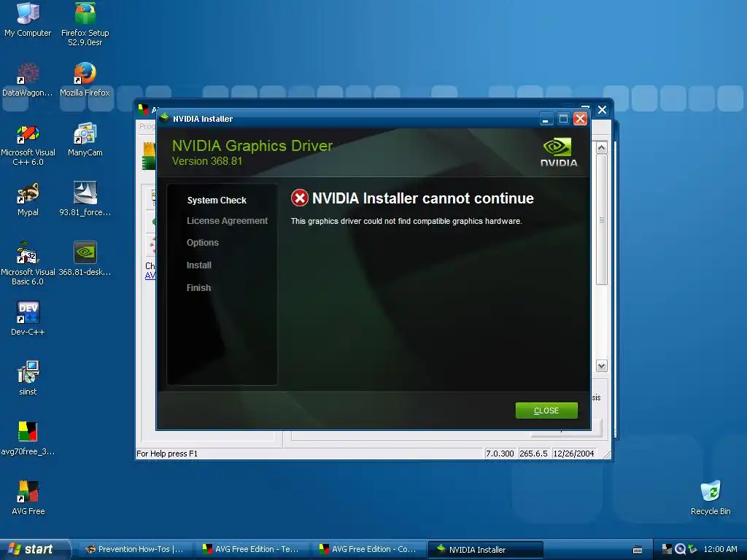Click the 7.0.300 status bar field

pyautogui.click(x=500, y=454)
